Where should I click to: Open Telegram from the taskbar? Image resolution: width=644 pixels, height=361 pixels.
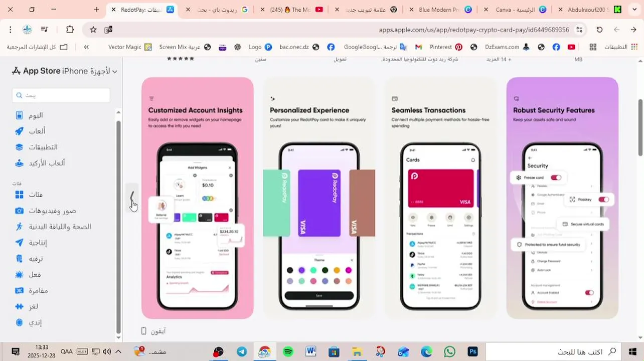click(x=242, y=351)
